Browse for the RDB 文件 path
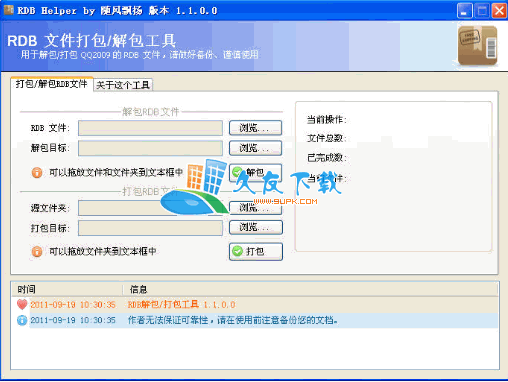 [256, 128]
